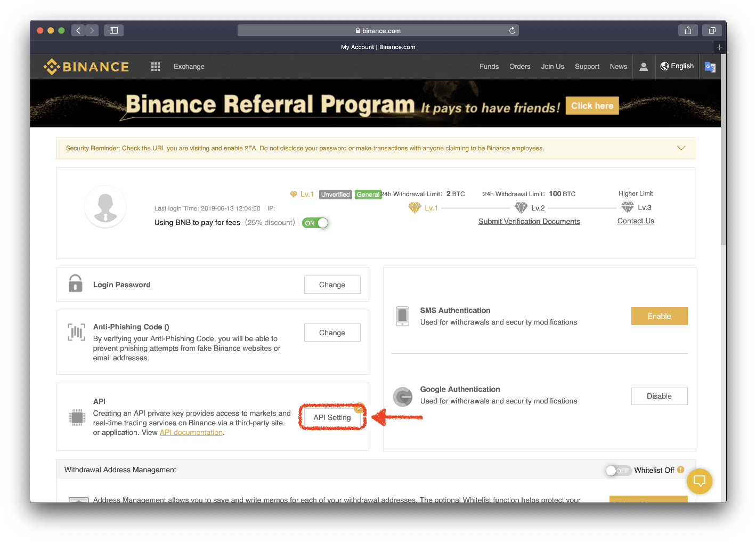The width and height of the screenshot is (756, 542).
Task: Click the Login Password lock icon
Action: [75, 283]
